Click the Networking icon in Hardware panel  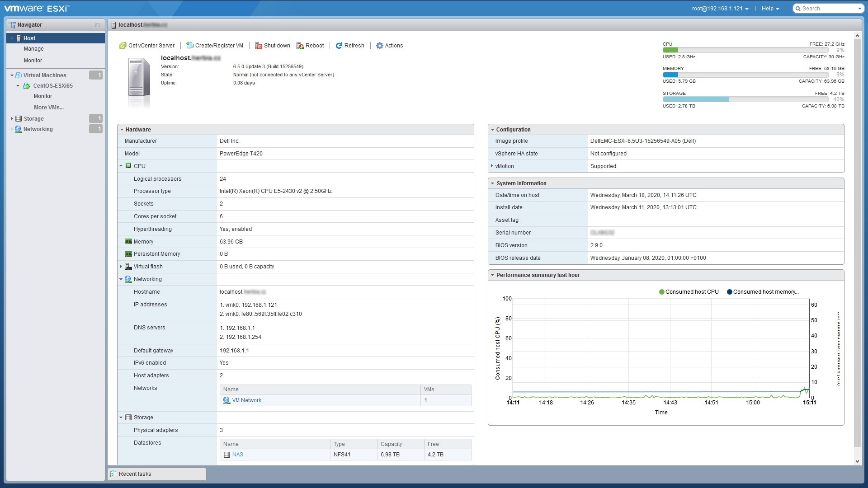[x=128, y=279]
